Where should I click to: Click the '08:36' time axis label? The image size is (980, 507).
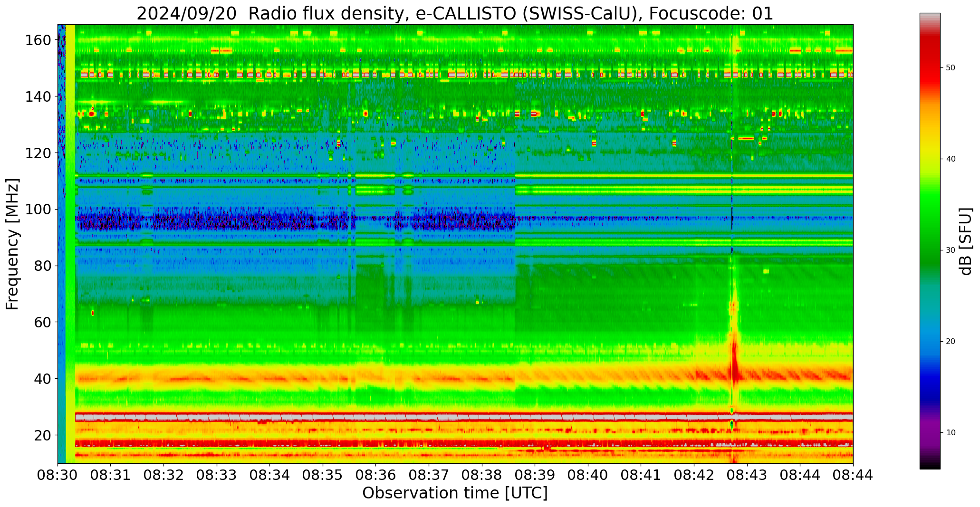pyautogui.click(x=376, y=475)
